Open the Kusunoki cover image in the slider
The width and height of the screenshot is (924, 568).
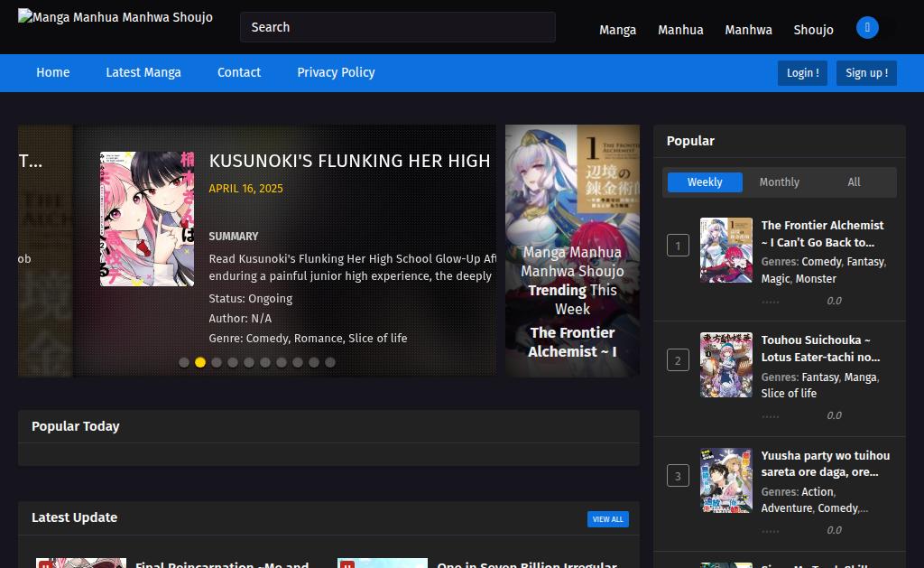147,219
